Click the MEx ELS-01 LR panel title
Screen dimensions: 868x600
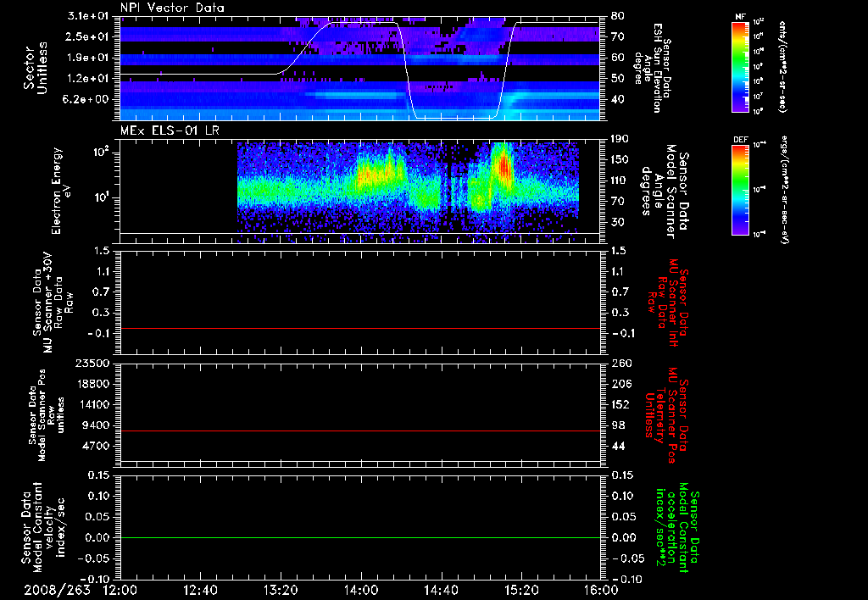coord(171,131)
